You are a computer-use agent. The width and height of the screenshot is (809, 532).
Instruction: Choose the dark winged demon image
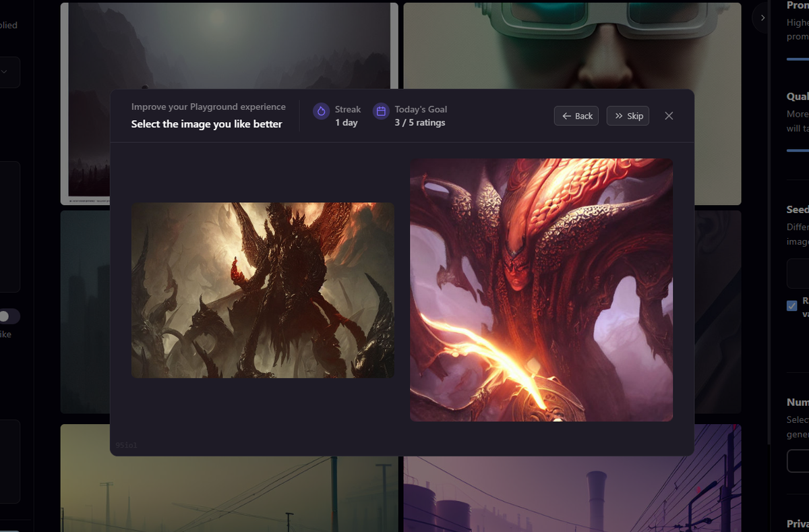[x=263, y=290]
